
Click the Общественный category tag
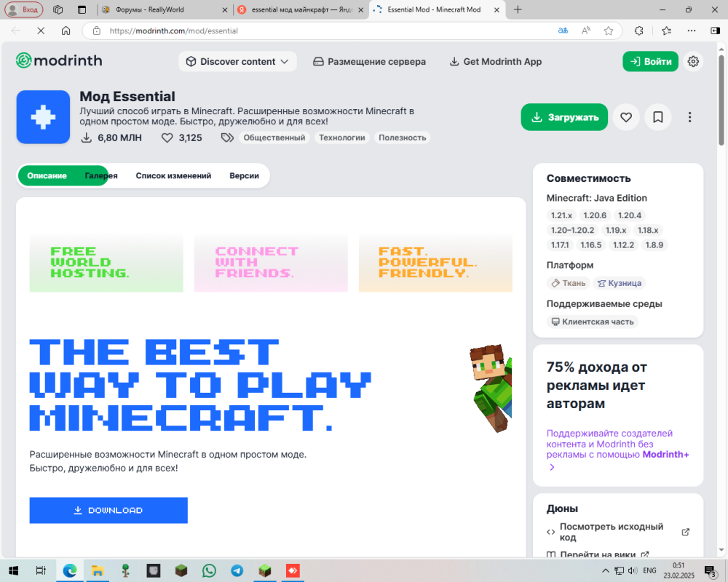click(274, 137)
